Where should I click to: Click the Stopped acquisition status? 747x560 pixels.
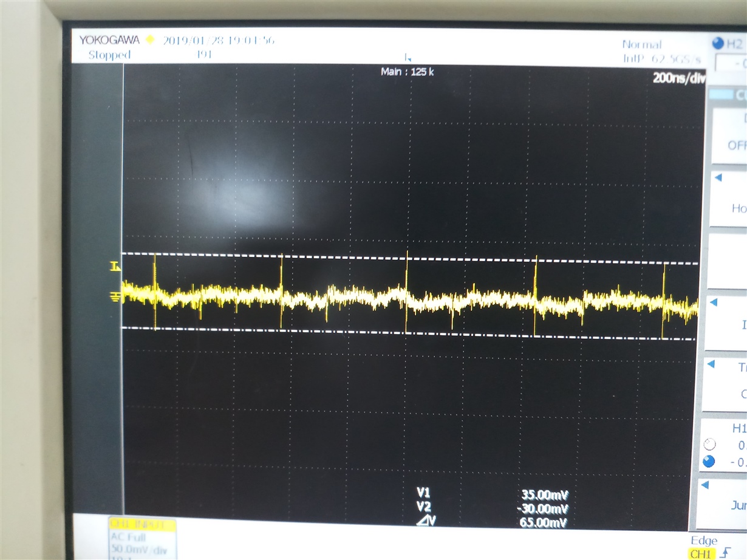coord(109,55)
